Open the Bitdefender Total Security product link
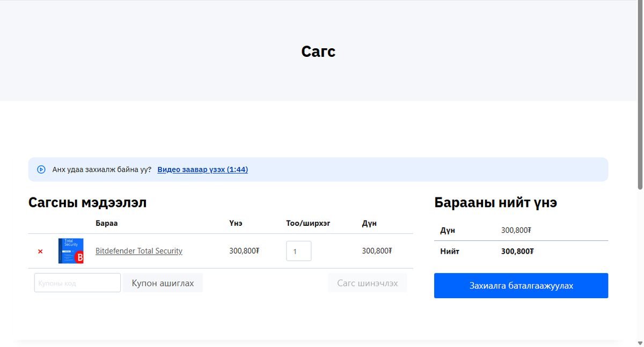 [x=139, y=251]
